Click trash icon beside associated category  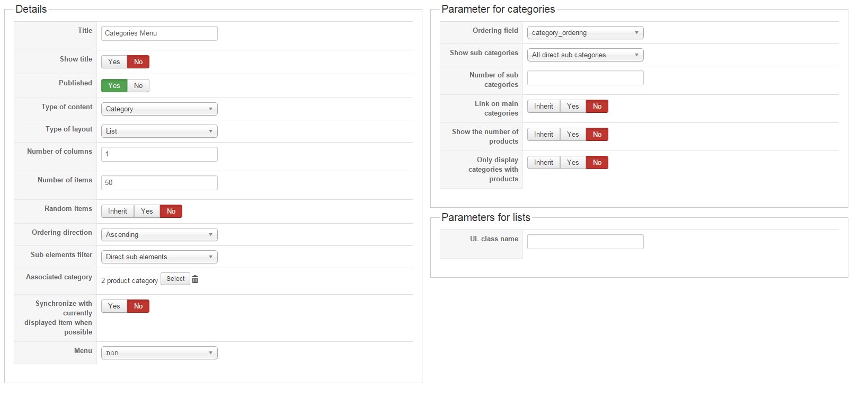(x=195, y=279)
